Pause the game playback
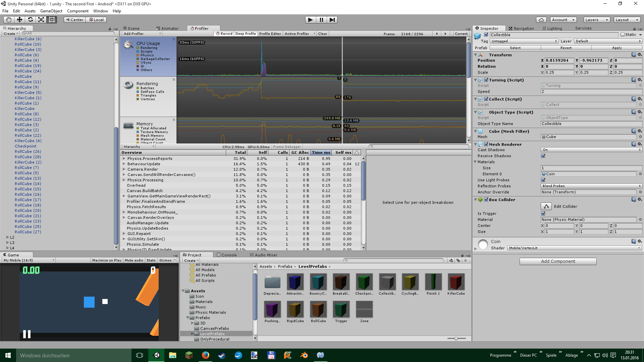This screenshot has width=644, height=362. coord(321,20)
